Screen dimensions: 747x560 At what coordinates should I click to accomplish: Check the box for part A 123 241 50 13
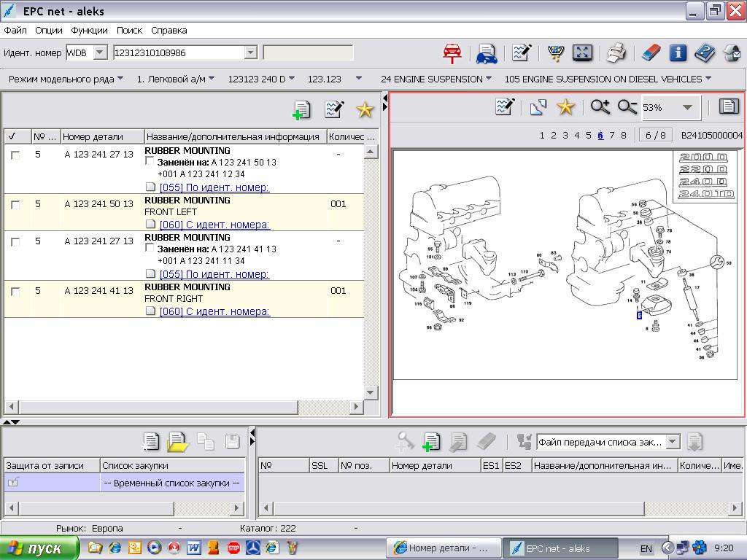tap(15, 205)
